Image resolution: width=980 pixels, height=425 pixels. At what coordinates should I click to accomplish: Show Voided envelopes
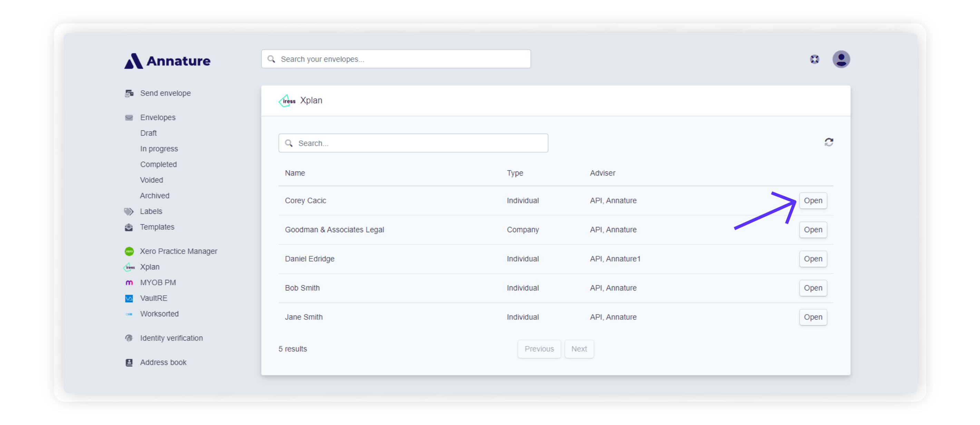[151, 180]
